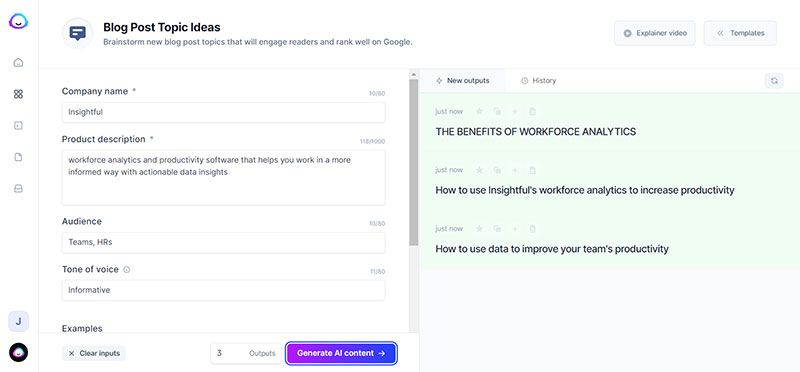Click plus icon on Insightful's workforce analytics output
800x372 pixels.
(x=515, y=170)
